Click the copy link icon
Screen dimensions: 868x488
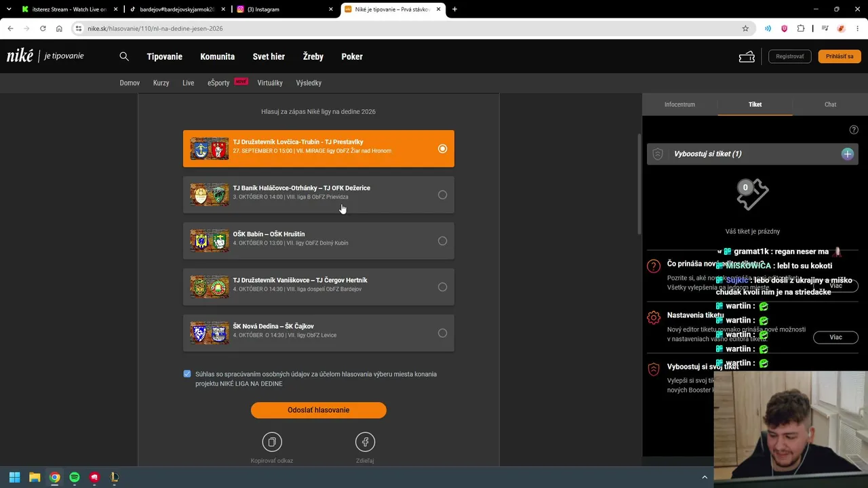[272, 442]
